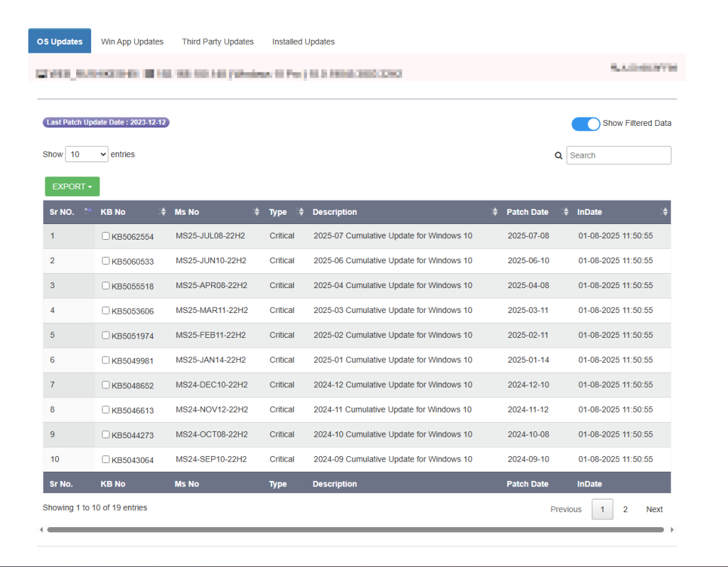The image size is (728, 567).
Task: Open the Third Party Updates tab
Action: [218, 42]
